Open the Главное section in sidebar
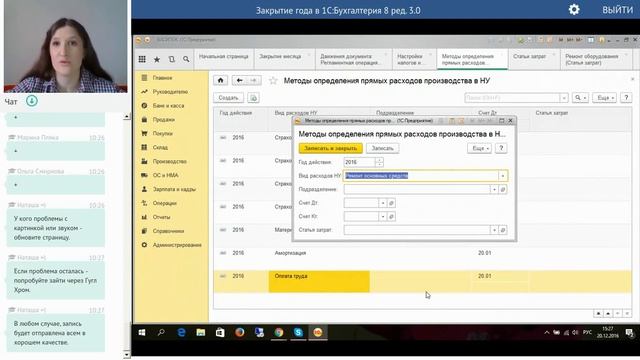The width and height of the screenshot is (640, 360). coord(162,78)
